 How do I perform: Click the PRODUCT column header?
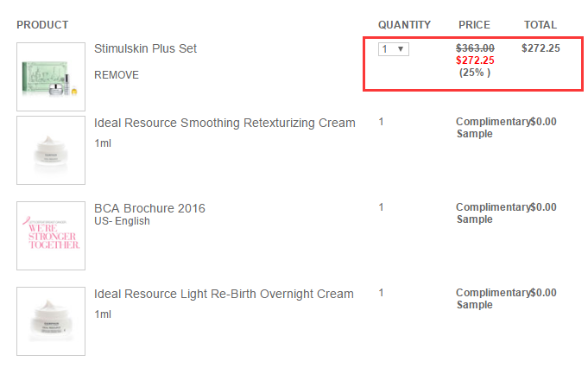click(x=42, y=25)
